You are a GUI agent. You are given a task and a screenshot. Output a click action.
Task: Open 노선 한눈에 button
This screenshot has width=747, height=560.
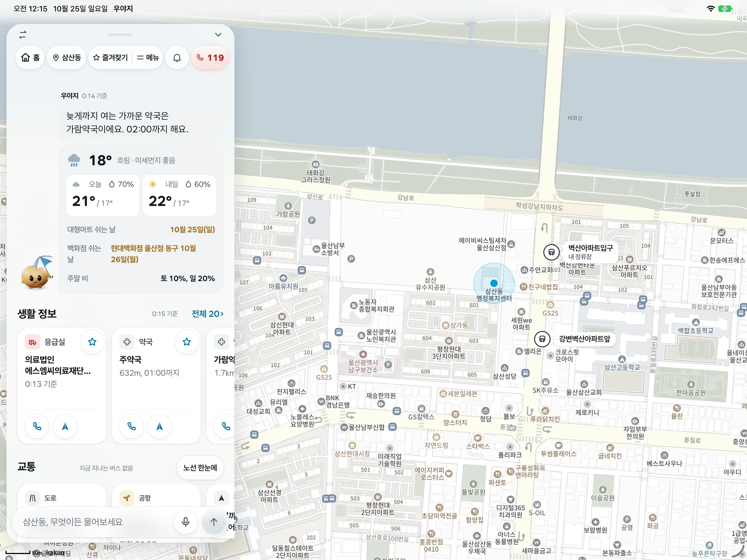coord(200,467)
